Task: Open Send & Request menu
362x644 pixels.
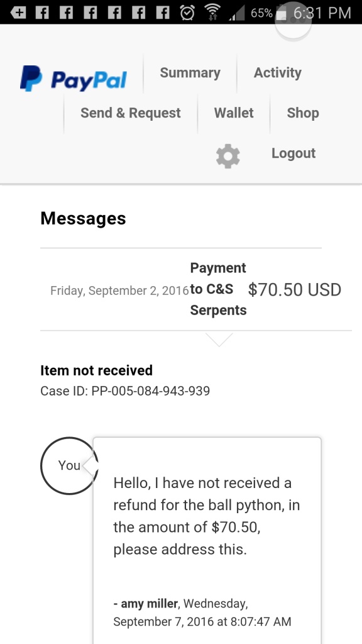Action: 131,113
